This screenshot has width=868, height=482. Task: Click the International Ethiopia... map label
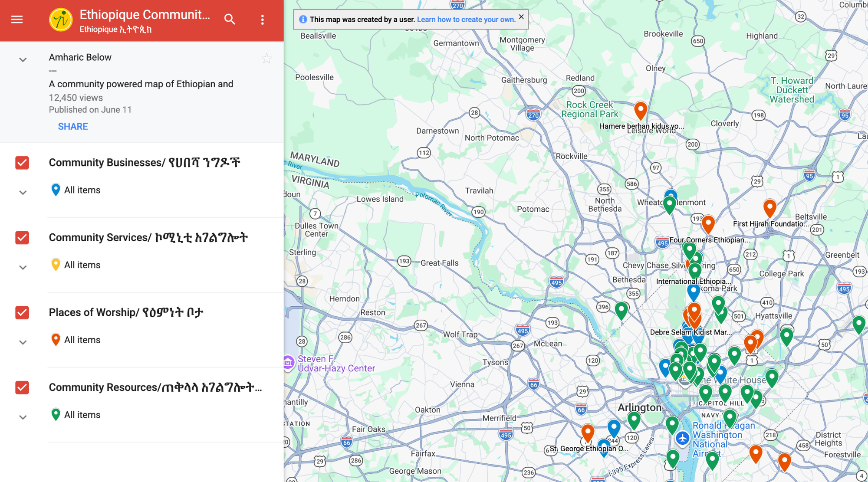[x=694, y=282]
